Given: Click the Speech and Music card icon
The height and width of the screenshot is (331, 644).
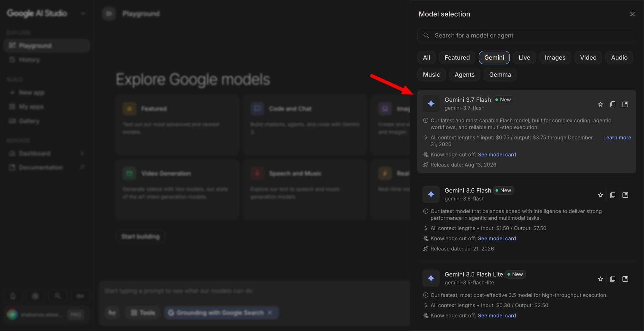Looking at the screenshot, I should pos(257,174).
